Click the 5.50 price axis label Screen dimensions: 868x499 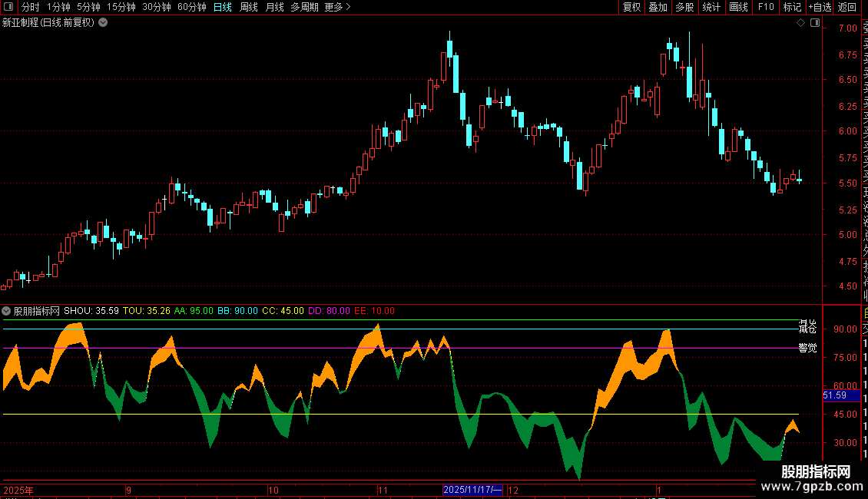click(x=847, y=183)
